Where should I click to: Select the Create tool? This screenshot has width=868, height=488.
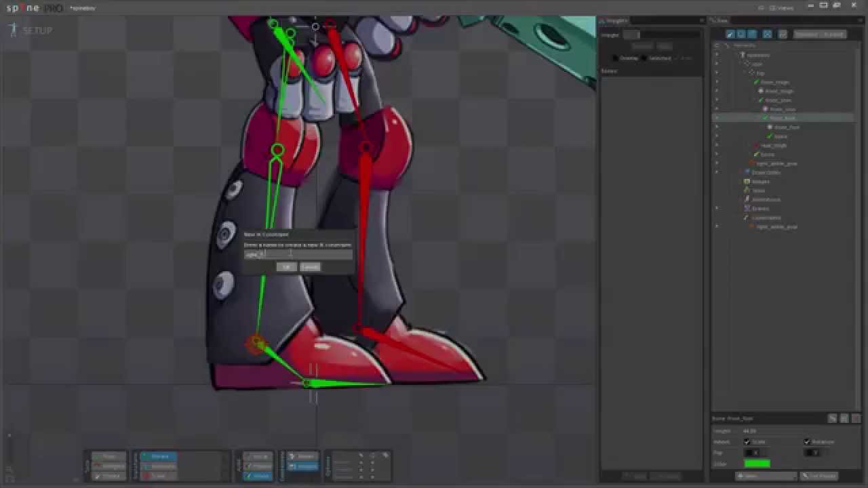108,476
